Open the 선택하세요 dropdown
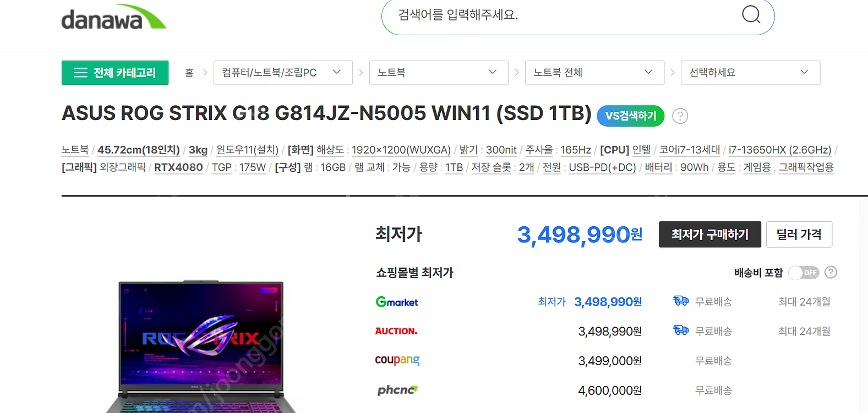868x413 pixels. coord(750,73)
